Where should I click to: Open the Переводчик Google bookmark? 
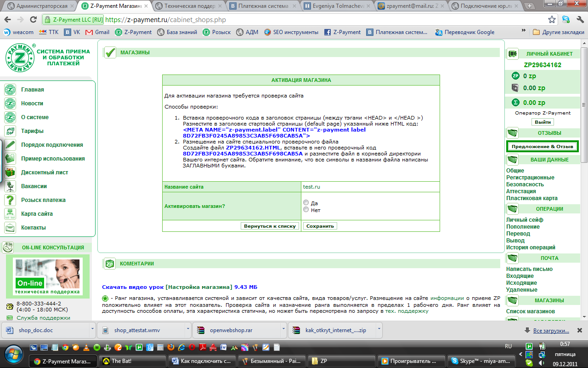click(465, 32)
